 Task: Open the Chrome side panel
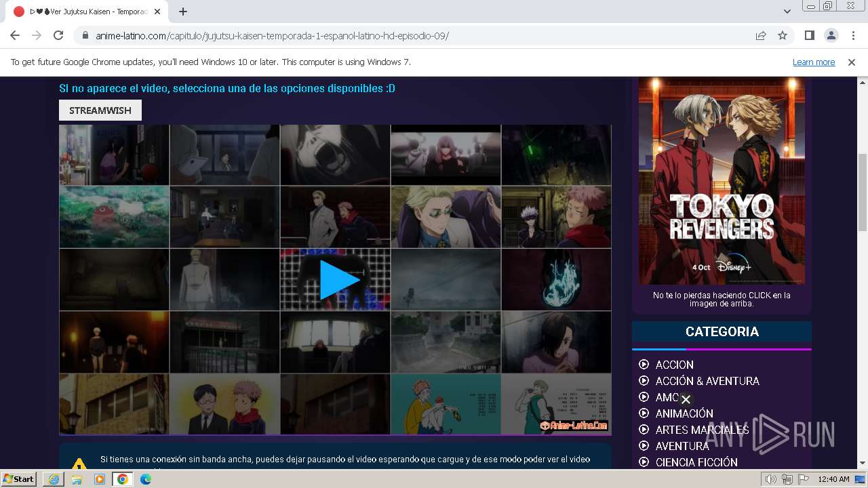[x=809, y=35]
